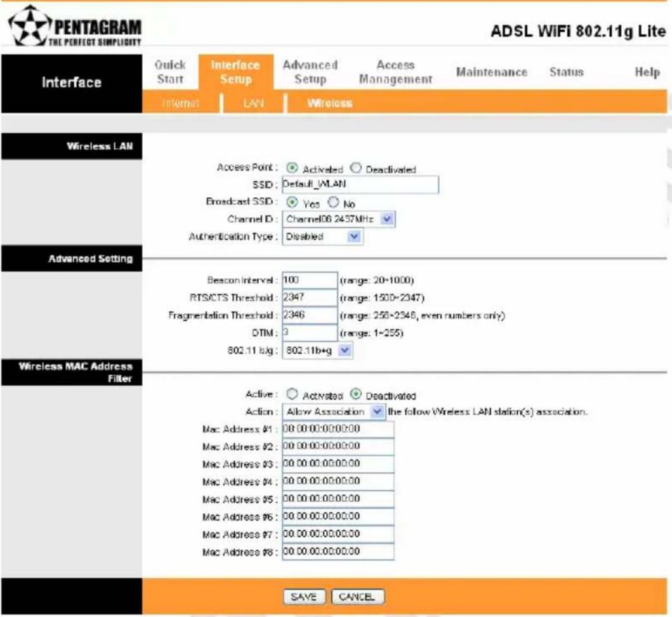Screen dimensions: 672x617
Task: Open the Interface Setup tab
Action: [235, 72]
